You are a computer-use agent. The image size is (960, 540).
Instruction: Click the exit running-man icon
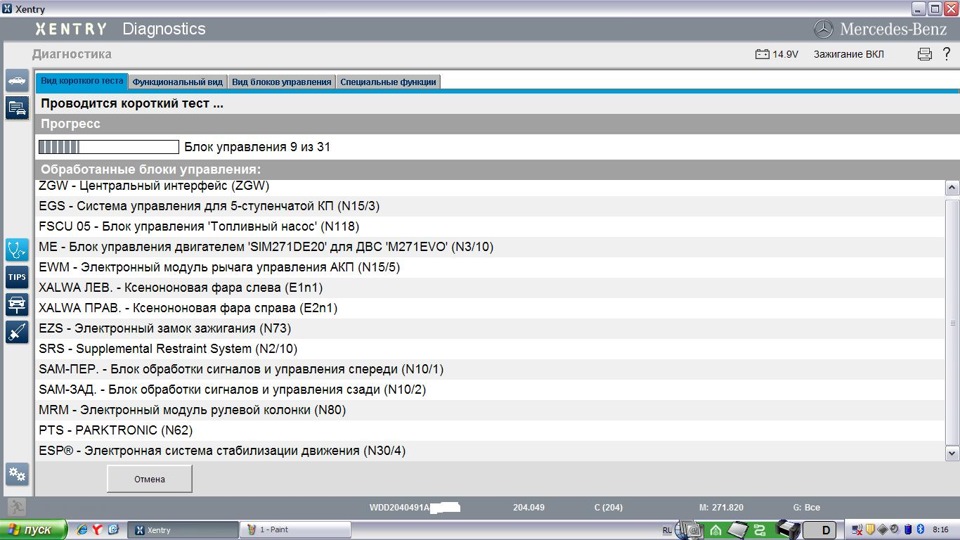click(x=17, y=507)
